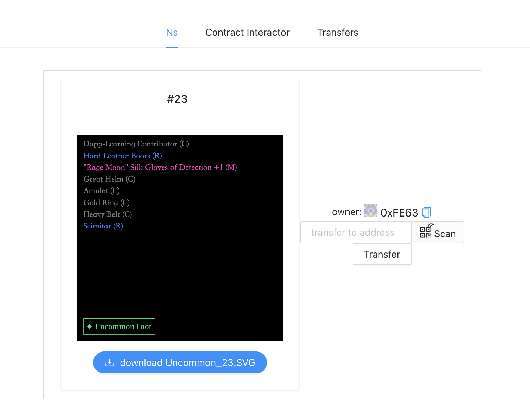Focus the transfer to address field

[x=356, y=232]
